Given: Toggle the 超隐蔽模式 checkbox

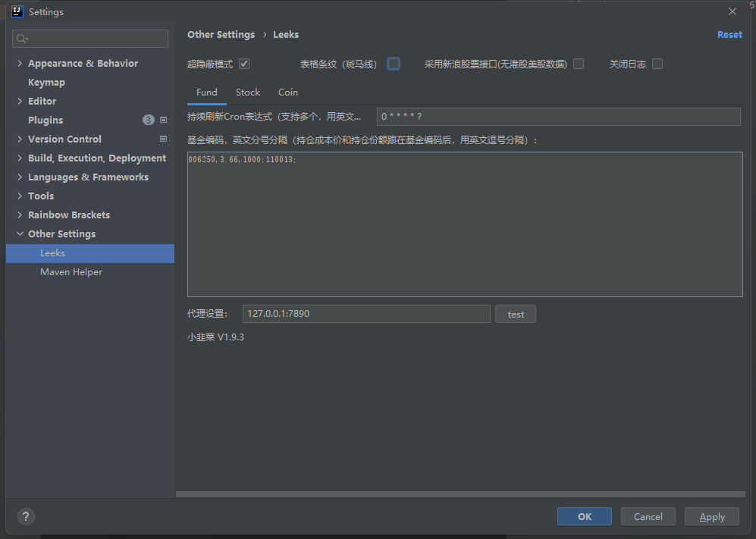Looking at the screenshot, I should click(x=244, y=64).
